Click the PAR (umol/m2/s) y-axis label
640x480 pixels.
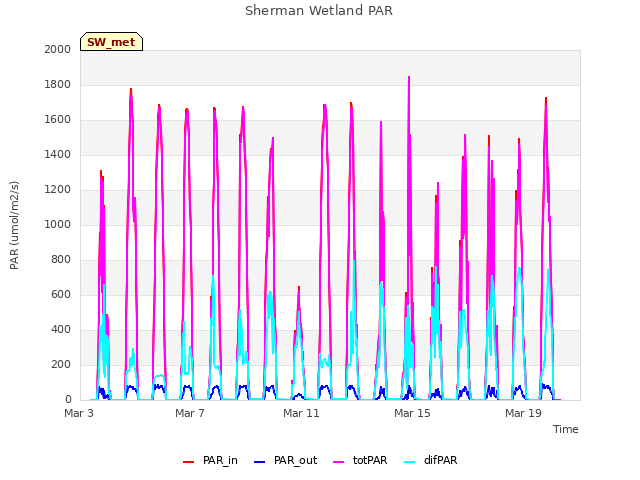(x=14, y=225)
